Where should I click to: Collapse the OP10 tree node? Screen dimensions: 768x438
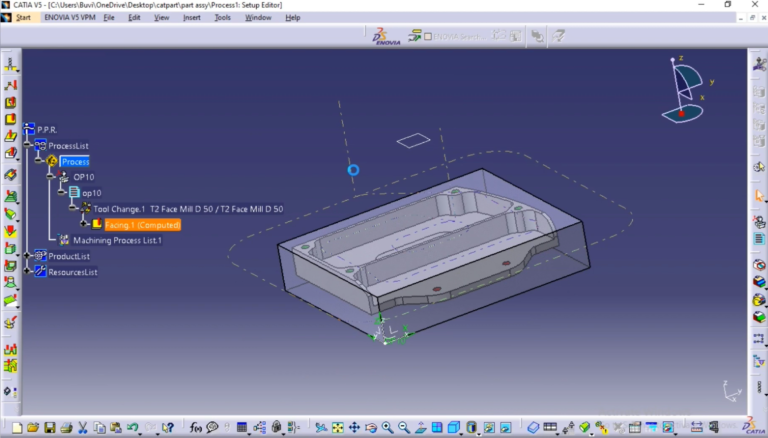[x=50, y=176]
